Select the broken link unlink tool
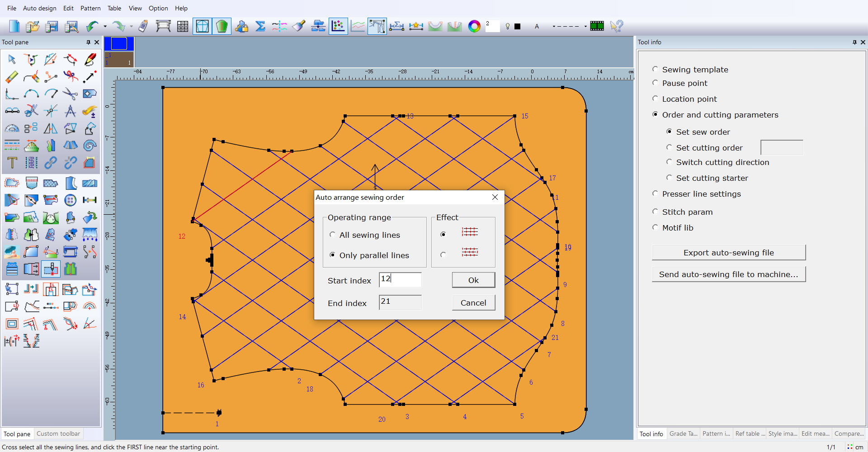Image resolution: width=868 pixels, height=452 pixels. (x=70, y=163)
